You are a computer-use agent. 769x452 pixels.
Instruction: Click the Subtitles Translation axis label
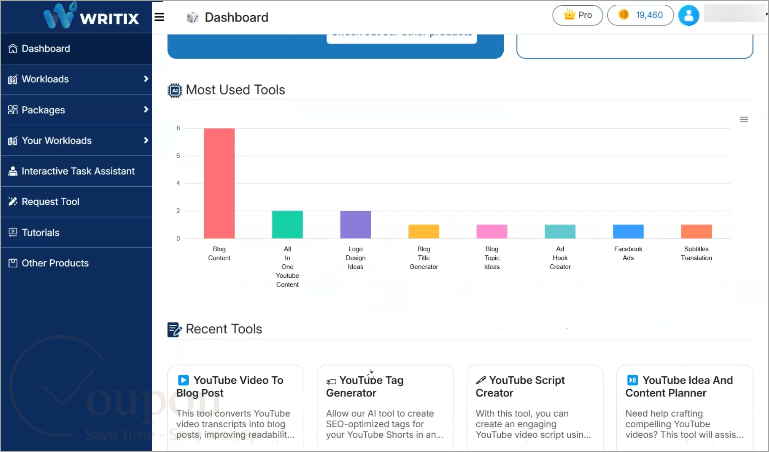(x=696, y=253)
